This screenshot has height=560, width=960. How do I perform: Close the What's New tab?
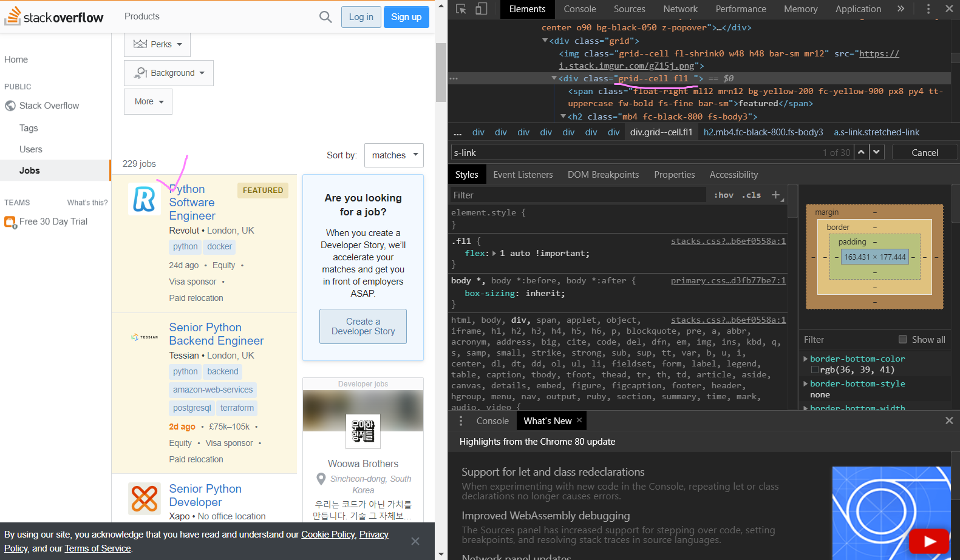(579, 420)
